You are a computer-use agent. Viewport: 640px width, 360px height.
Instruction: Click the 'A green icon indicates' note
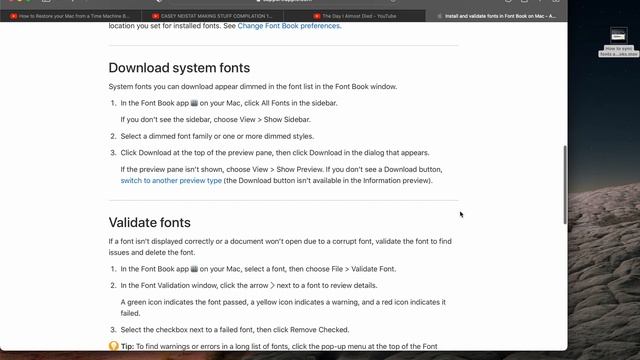pos(283,307)
